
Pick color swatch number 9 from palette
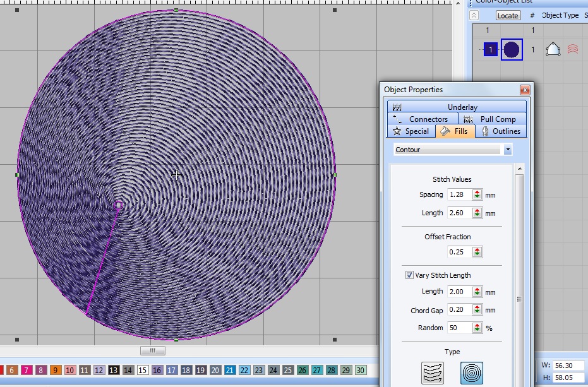click(x=55, y=371)
